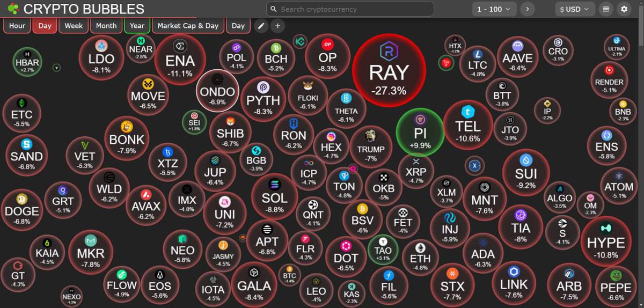Open the MKR bubble
Viewport: 644px width, 308px height.
91,252
